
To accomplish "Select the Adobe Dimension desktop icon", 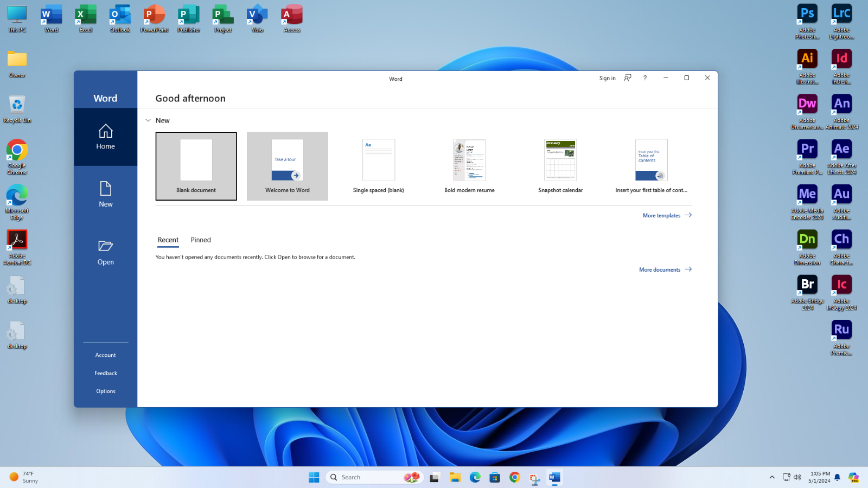I will (807, 247).
